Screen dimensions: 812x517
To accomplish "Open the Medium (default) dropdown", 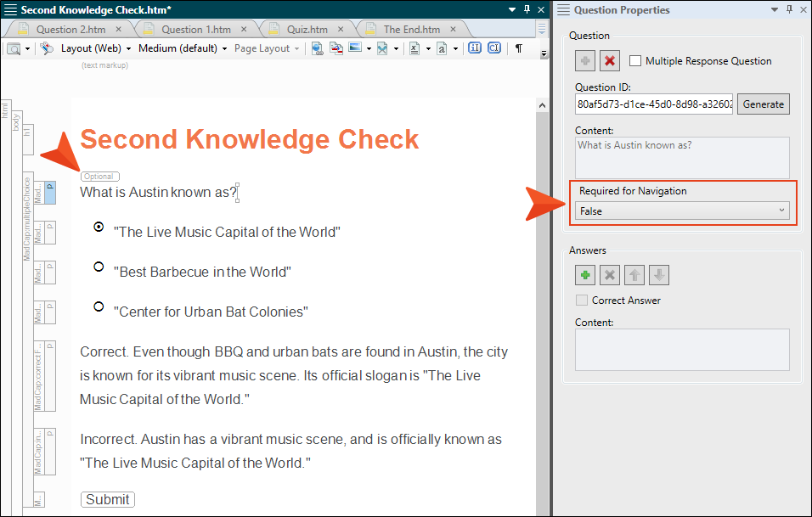I will tap(183, 48).
